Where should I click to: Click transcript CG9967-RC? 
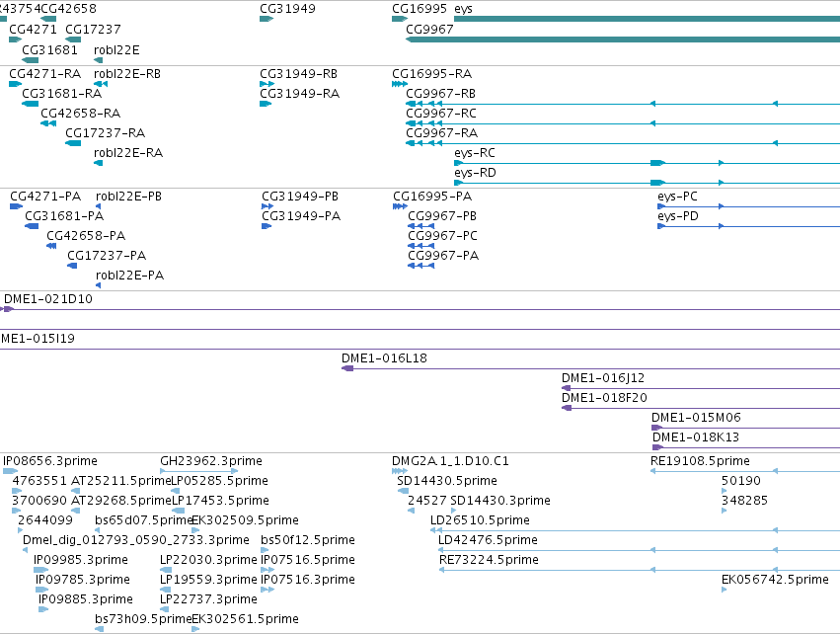[x=441, y=114]
